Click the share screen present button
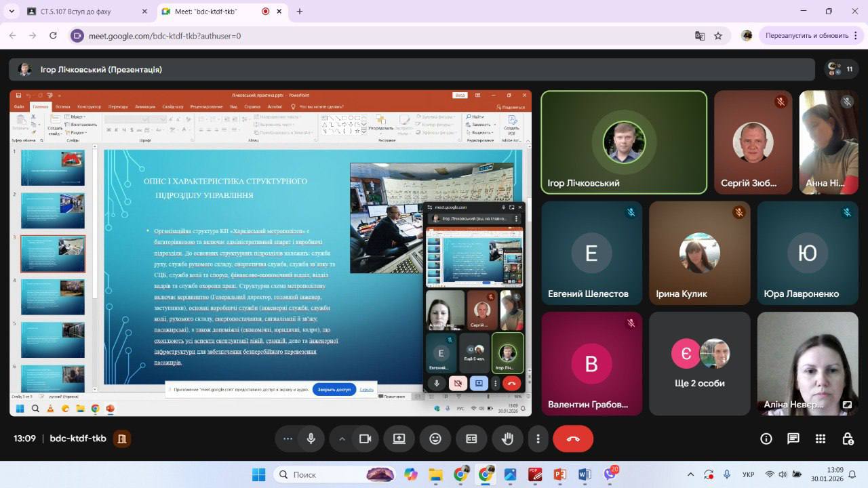This screenshot has width=868, height=488. (399, 439)
